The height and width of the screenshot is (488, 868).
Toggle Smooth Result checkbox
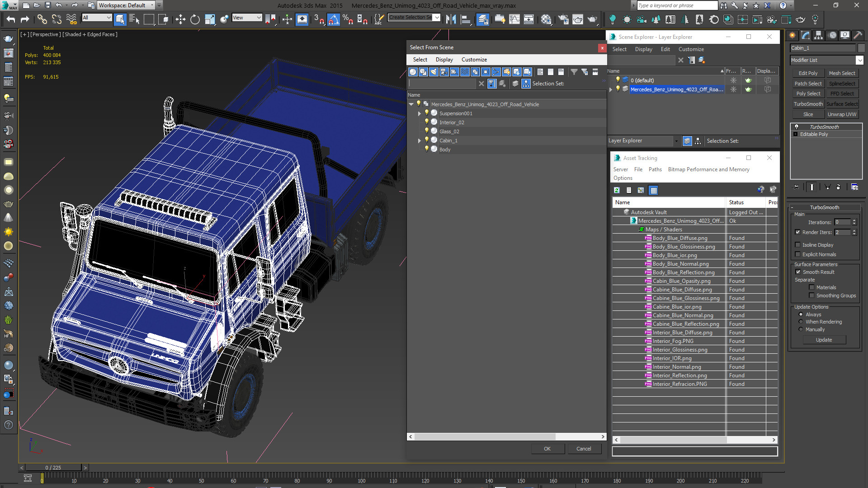tap(798, 272)
